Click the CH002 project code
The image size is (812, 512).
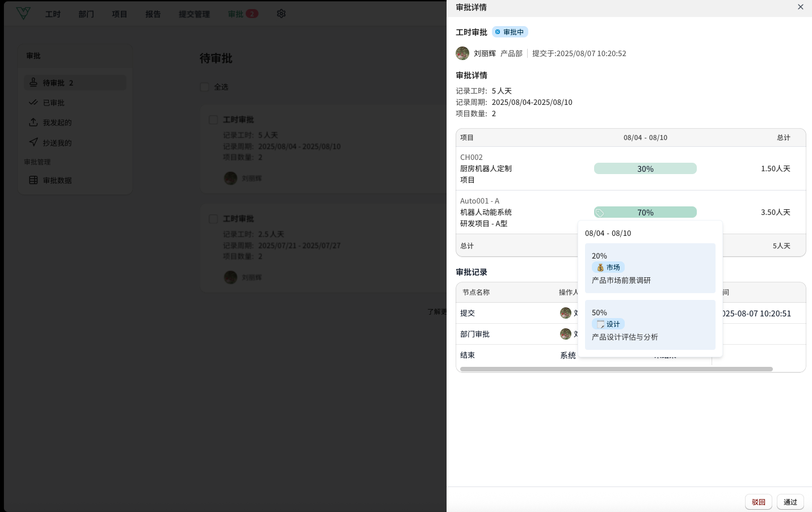click(472, 157)
